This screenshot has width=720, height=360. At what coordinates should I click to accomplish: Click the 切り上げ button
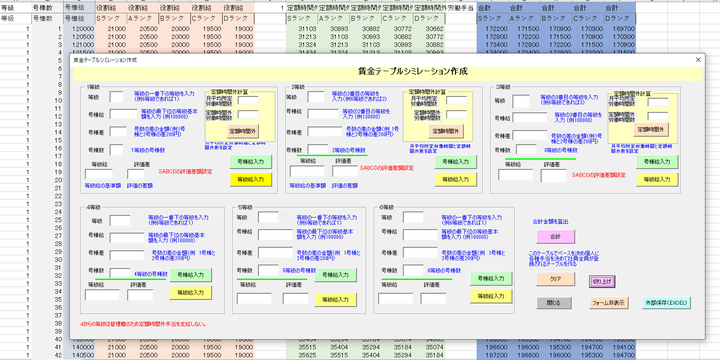point(602,281)
